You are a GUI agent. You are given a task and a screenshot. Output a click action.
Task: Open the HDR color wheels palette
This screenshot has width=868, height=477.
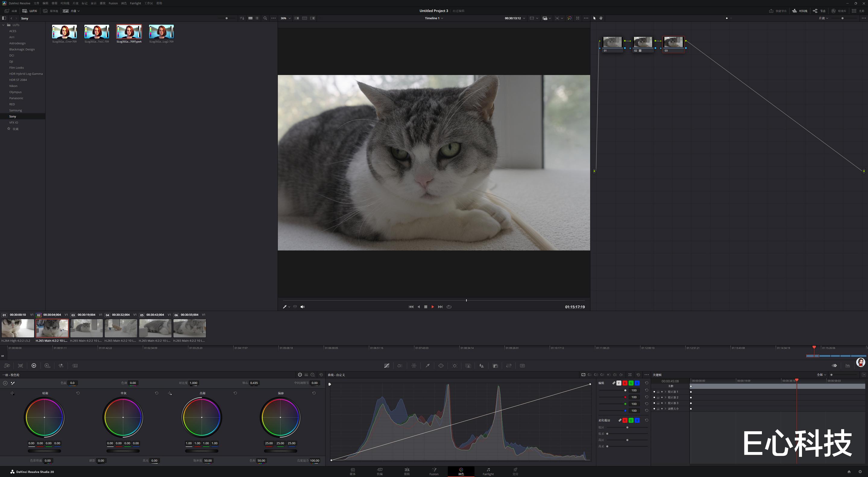[x=47, y=366]
